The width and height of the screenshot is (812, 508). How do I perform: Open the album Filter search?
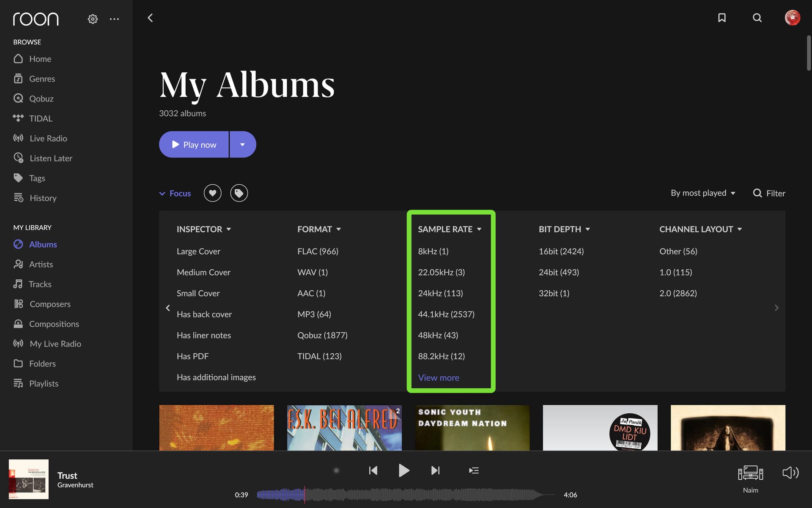pos(769,193)
